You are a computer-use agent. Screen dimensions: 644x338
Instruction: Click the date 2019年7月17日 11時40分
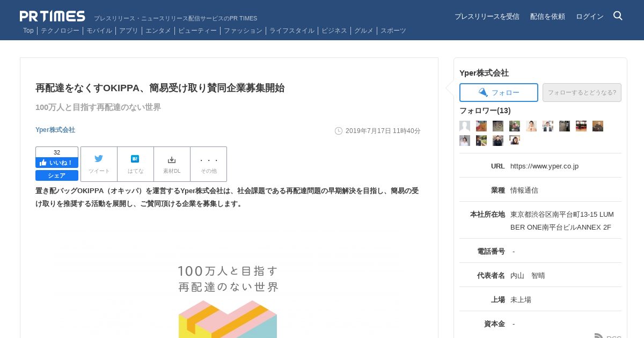[x=383, y=131]
